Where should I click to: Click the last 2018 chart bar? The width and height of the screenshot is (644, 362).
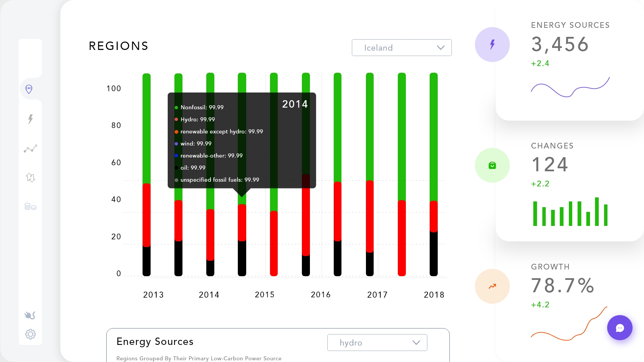pos(434,174)
